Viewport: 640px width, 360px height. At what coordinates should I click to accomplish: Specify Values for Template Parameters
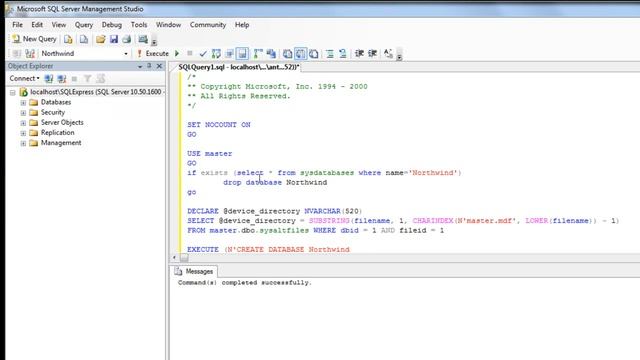388,53
